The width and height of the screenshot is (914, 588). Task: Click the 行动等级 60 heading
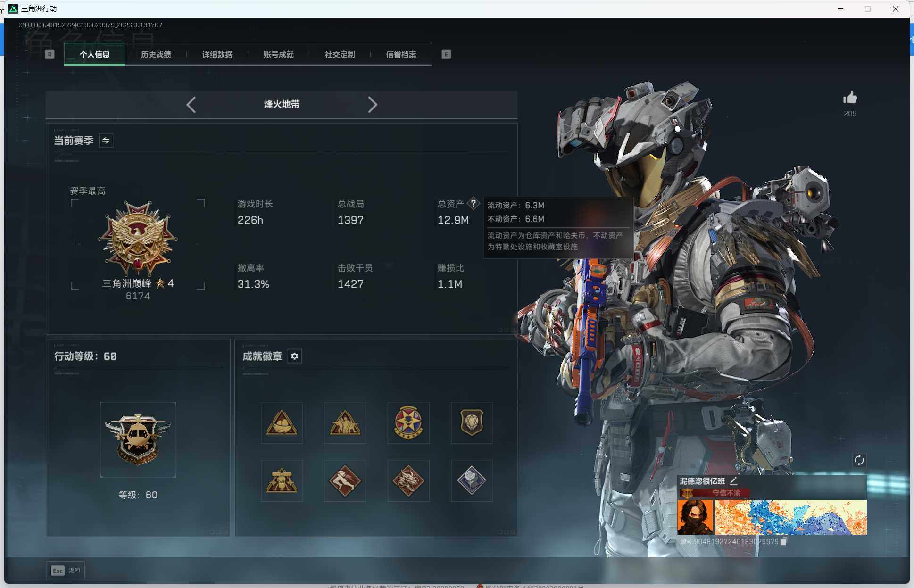click(85, 356)
